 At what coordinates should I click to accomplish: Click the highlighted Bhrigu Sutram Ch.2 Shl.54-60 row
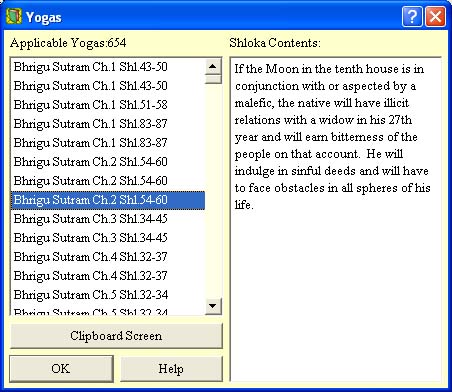(x=108, y=200)
